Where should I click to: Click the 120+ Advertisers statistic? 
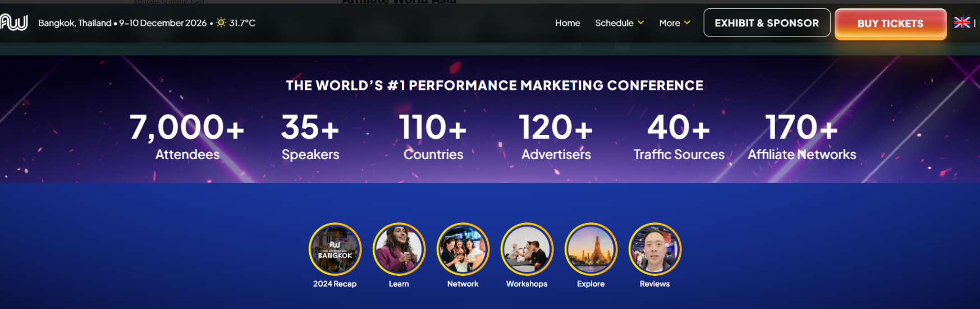[x=556, y=137]
